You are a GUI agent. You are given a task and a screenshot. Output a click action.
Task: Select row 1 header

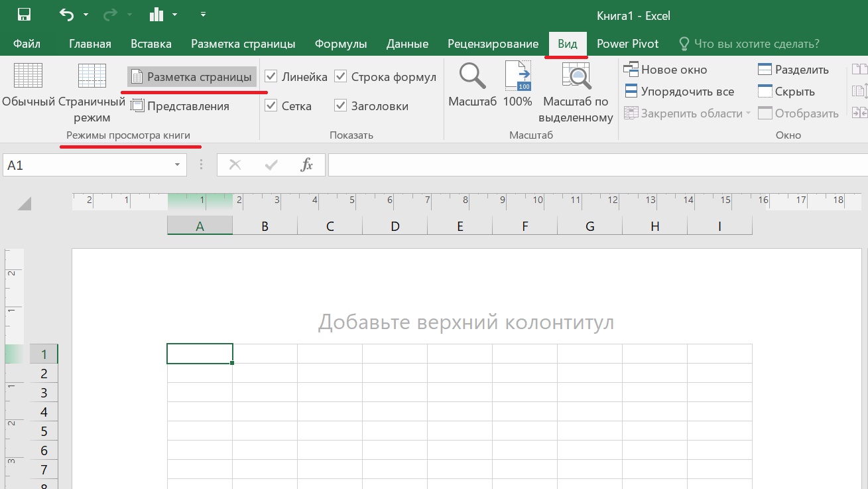pos(44,354)
